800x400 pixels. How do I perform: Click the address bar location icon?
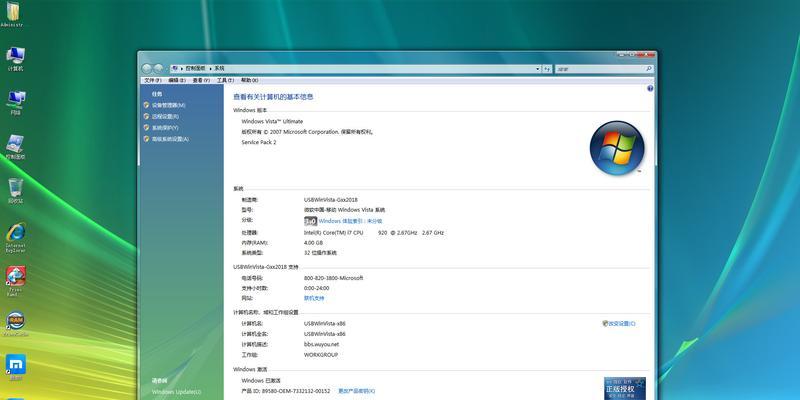tap(175, 68)
